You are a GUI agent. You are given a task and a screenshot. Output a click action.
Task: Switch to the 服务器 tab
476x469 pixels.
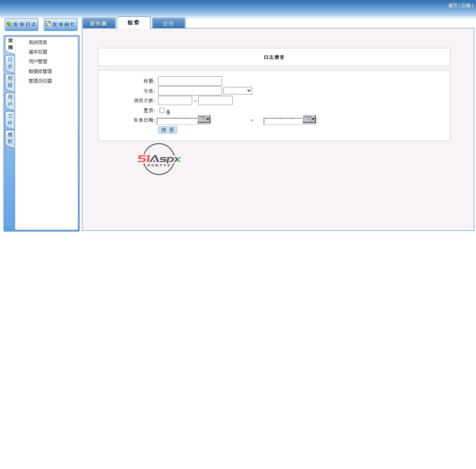pyautogui.click(x=99, y=23)
